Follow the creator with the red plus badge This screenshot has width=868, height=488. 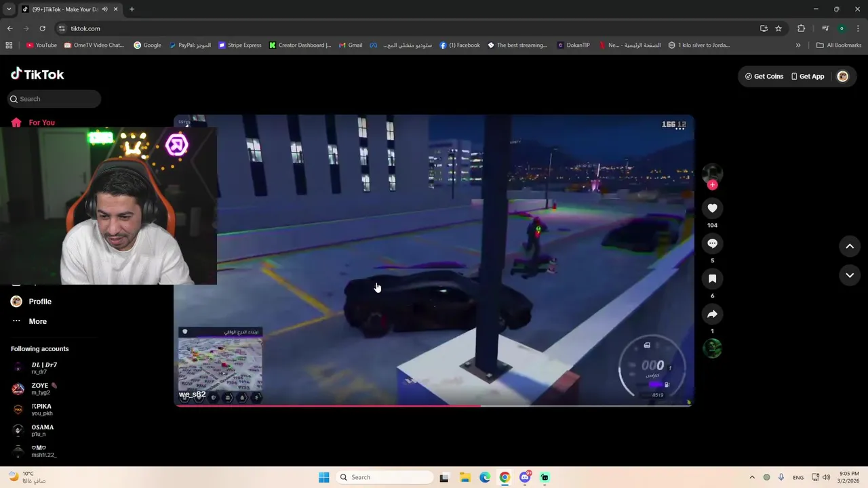712,184
